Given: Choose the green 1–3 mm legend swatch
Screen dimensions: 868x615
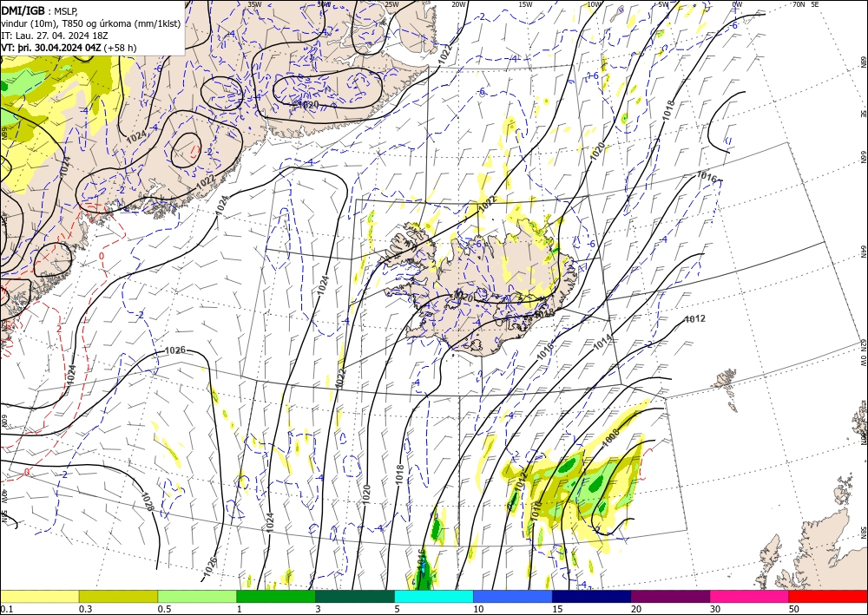Looking at the screenshot, I should click(276, 596).
